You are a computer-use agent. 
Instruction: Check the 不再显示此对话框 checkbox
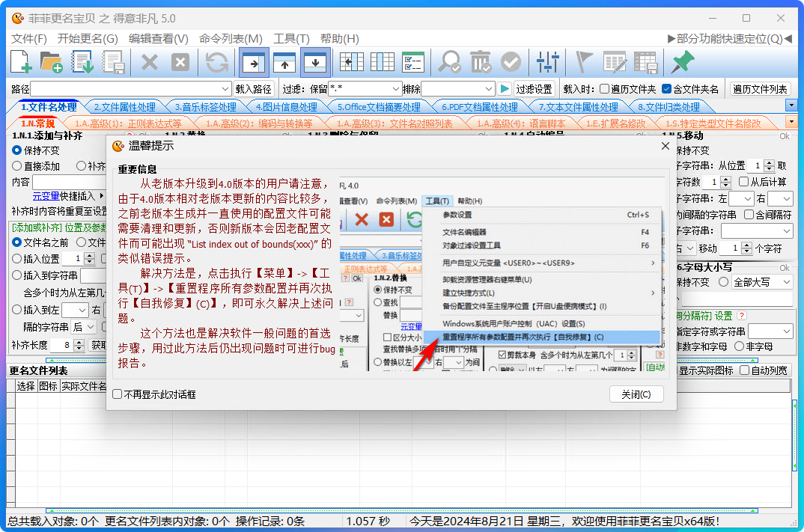[118, 394]
